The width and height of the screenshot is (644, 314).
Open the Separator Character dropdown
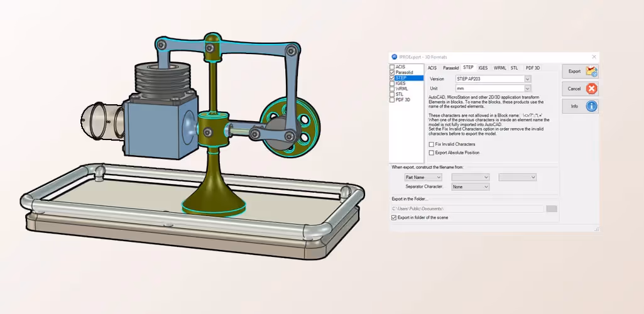470,187
